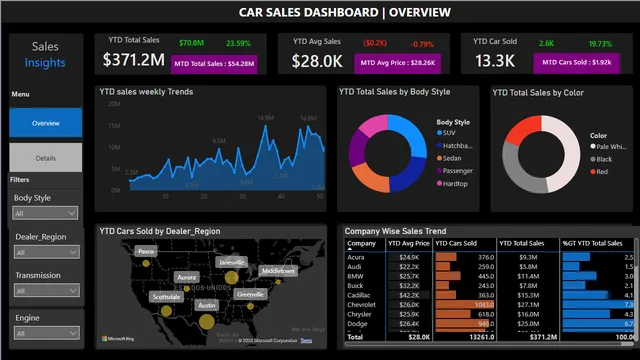Click the 13.3K YTD car sold value
Image resolution: width=640 pixels, height=360 pixels.
(495, 61)
